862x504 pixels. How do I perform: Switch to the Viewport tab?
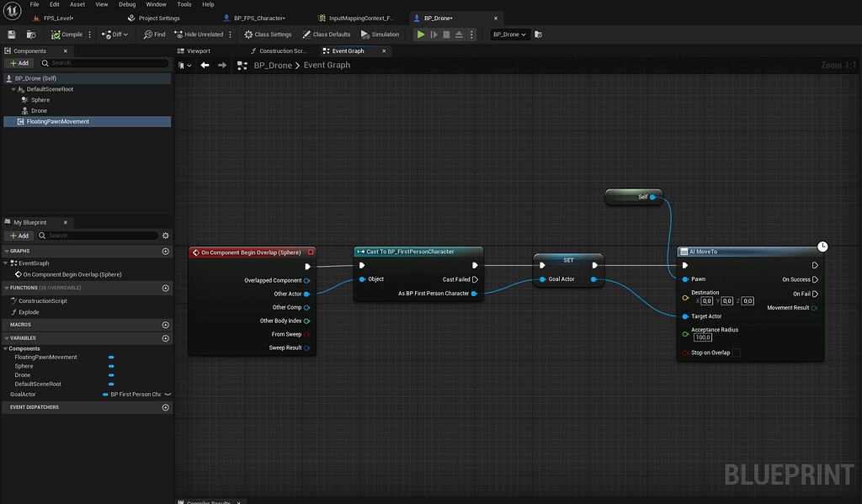pyautogui.click(x=198, y=50)
